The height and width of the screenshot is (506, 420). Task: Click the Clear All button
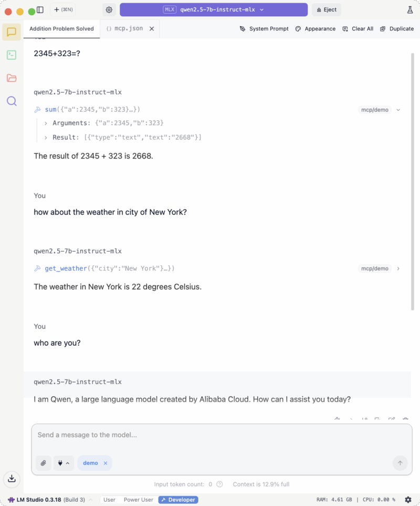click(358, 29)
